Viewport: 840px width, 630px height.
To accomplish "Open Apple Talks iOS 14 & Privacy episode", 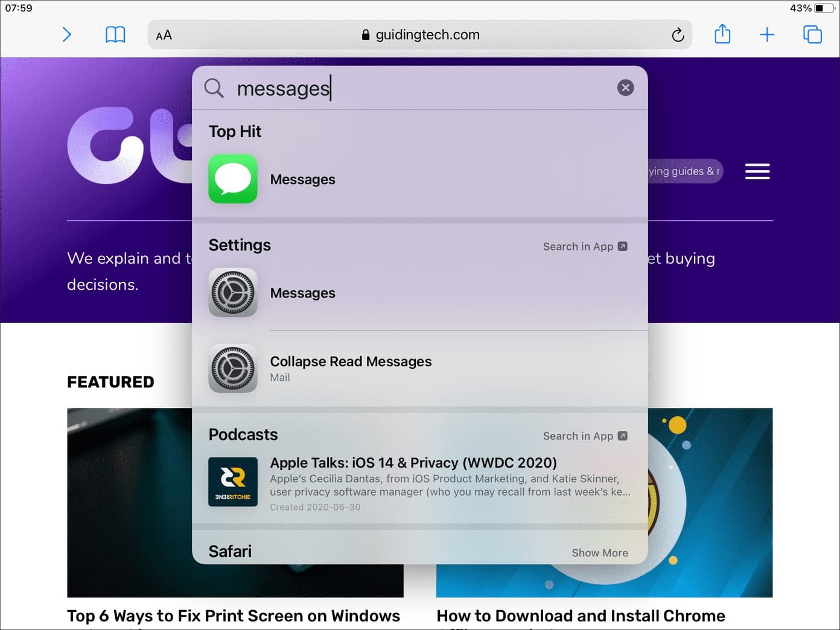I will coord(420,485).
